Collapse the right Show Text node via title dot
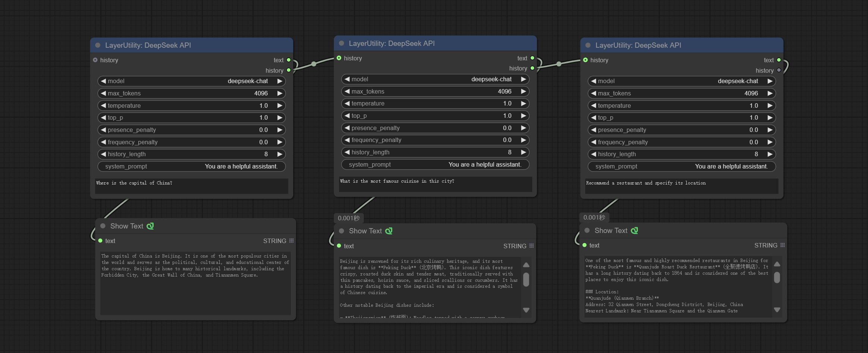Screen dimensions: 868x353 [587, 231]
